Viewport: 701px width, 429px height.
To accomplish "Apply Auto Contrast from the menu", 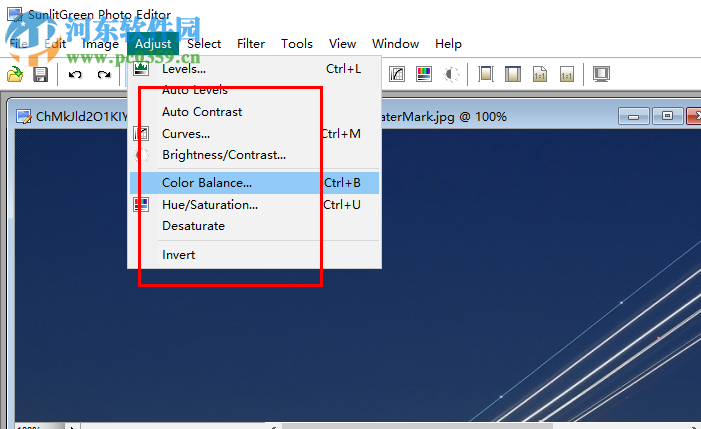I will (254, 112).
